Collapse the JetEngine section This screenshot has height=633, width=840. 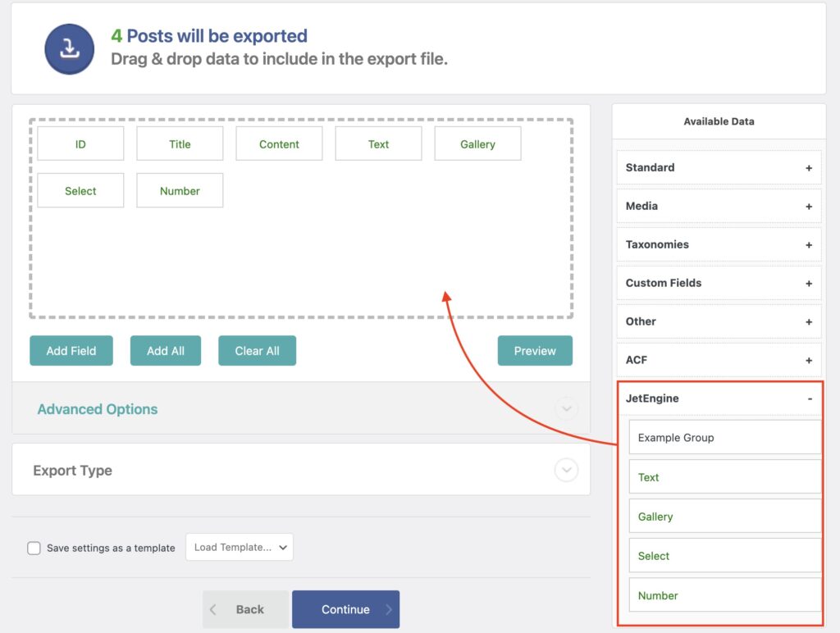coord(809,398)
